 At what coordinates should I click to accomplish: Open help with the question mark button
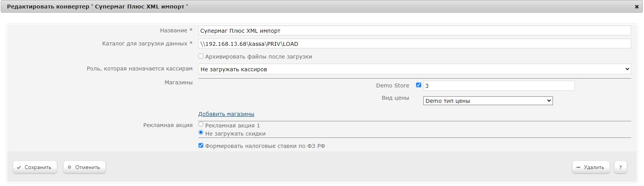point(620,167)
